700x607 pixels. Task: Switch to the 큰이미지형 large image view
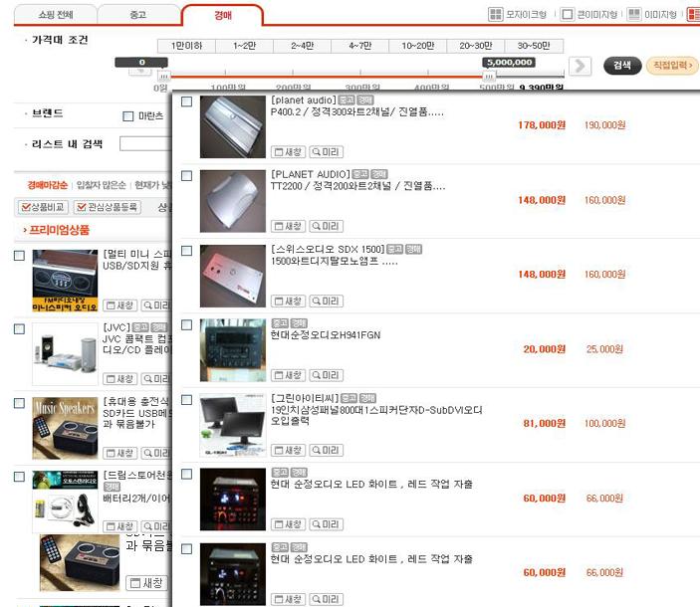(x=588, y=15)
